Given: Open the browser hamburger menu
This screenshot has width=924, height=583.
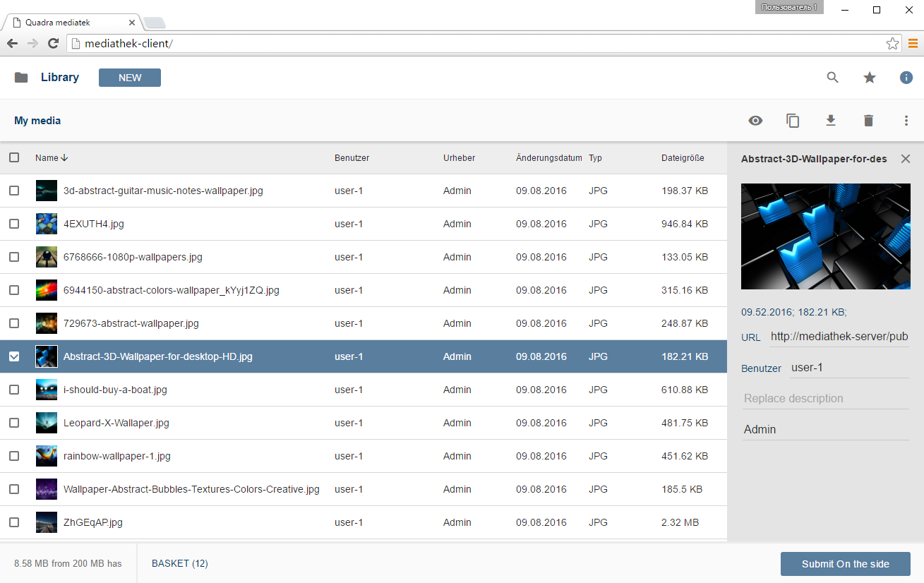Looking at the screenshot, I should tap(913, 44).
